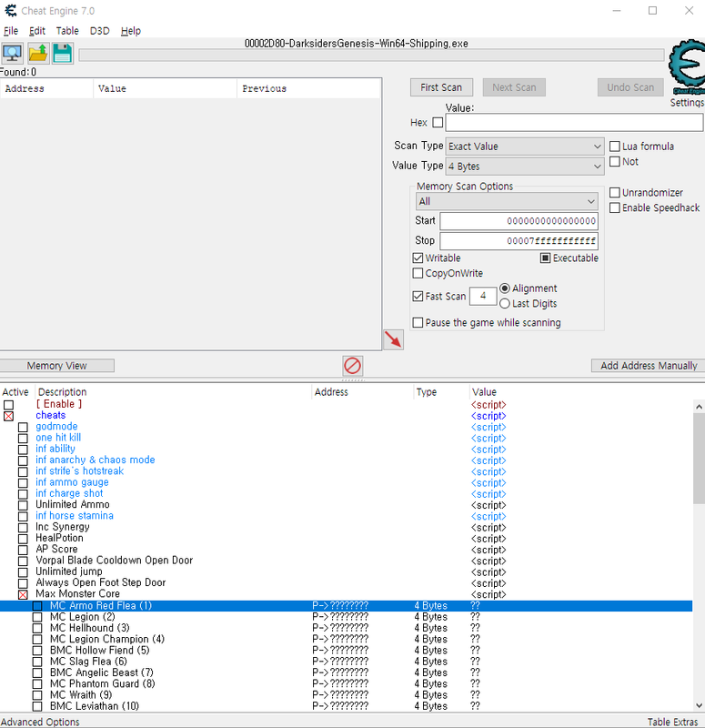Open Memory View
This screenshot has width=705, height=728.
tap(56, 366)
